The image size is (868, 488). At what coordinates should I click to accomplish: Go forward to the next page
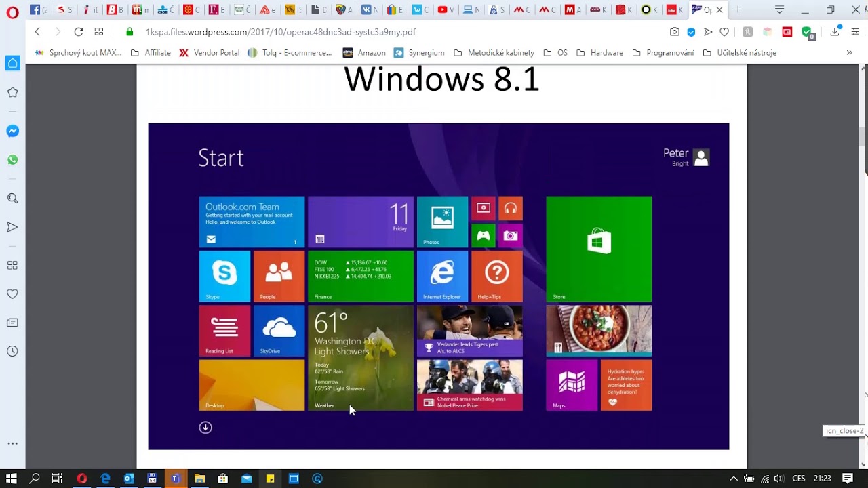pos(58,32)
